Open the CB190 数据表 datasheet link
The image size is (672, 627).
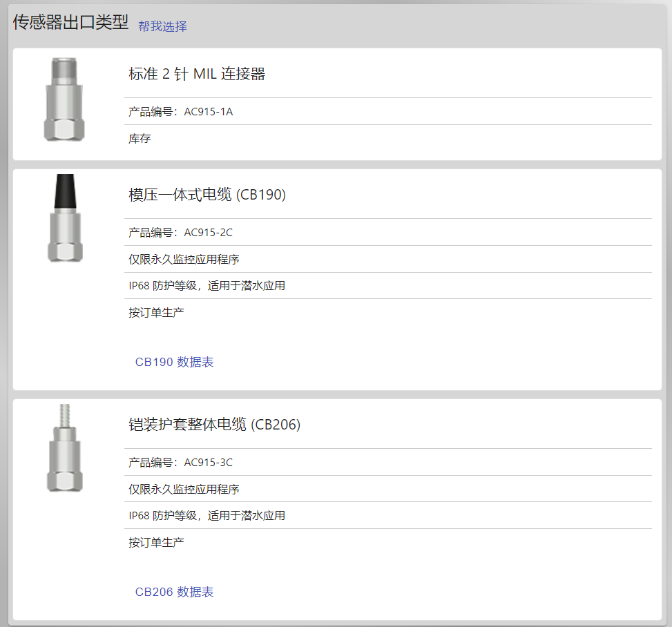[x=174, y=362]
